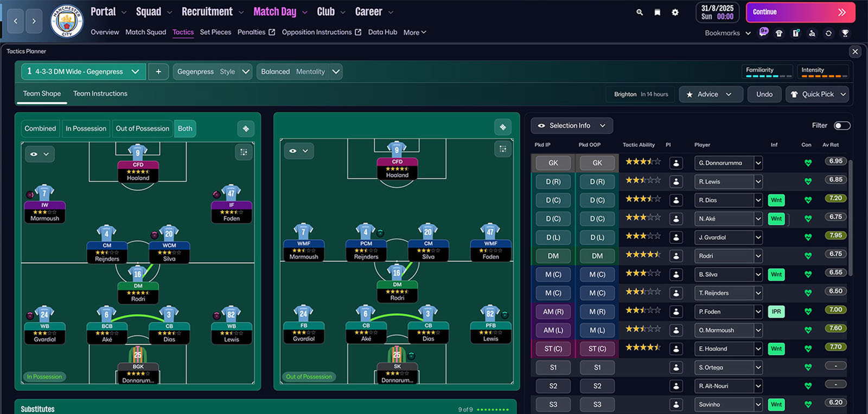Open the Penalties link
This screenshot has height=414, width=868.
(x=257, y=33)
